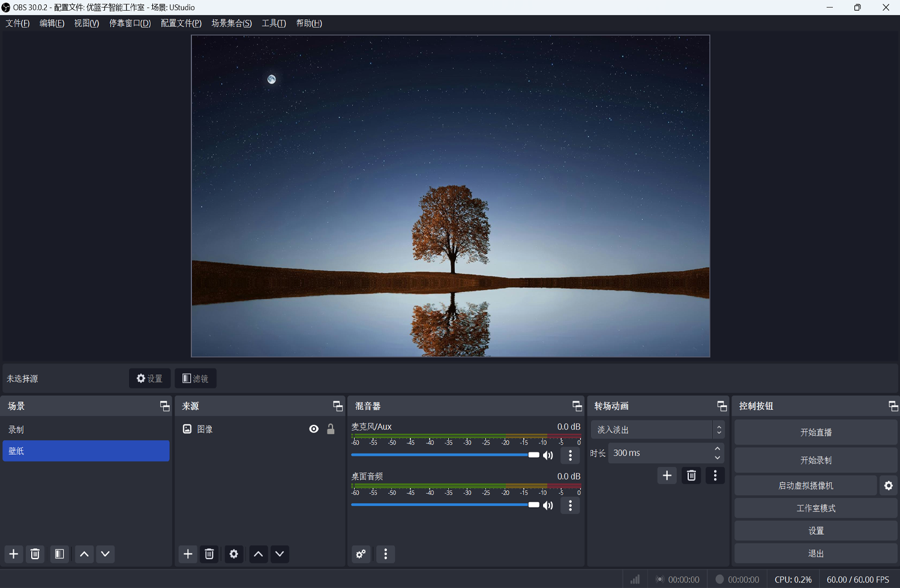The image size is (900, 588).
Task: Delete the selected scene with trash icon
Action: (35, 554)
